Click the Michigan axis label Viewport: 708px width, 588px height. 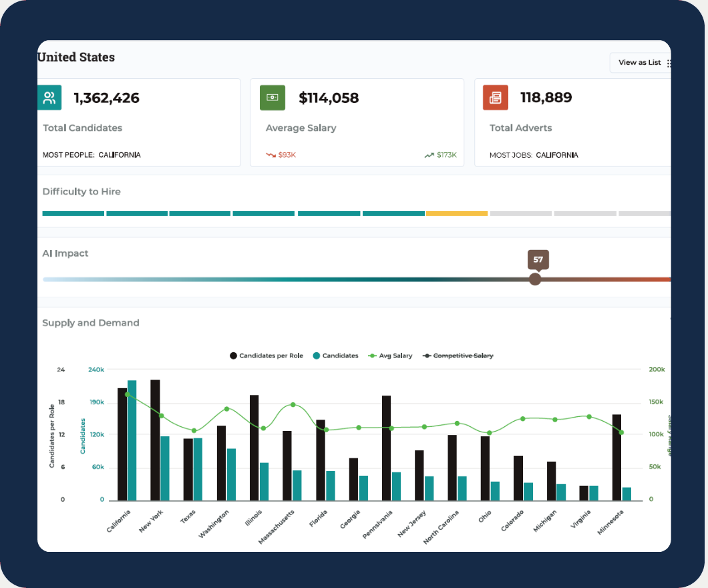[545, 521]
